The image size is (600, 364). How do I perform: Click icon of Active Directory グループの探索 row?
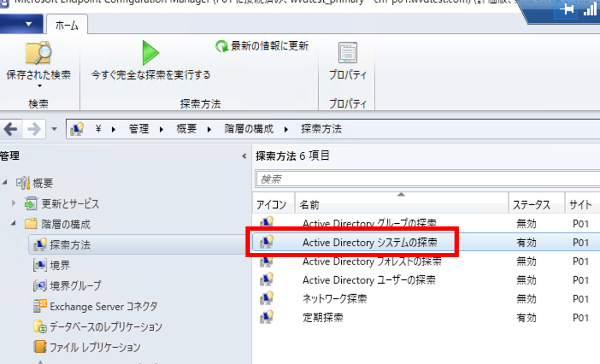[267, 222]
